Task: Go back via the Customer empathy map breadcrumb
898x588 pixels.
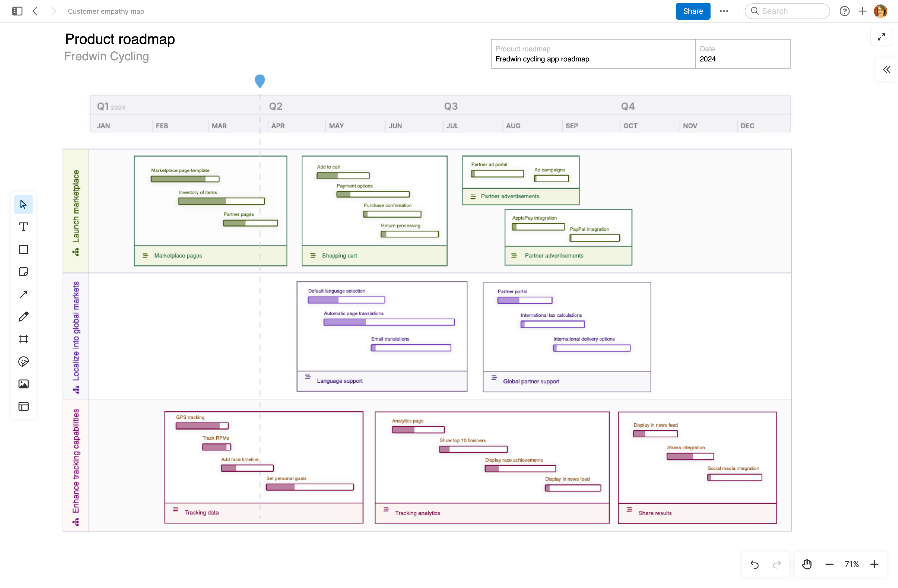Action: click(x=106, y=11)
